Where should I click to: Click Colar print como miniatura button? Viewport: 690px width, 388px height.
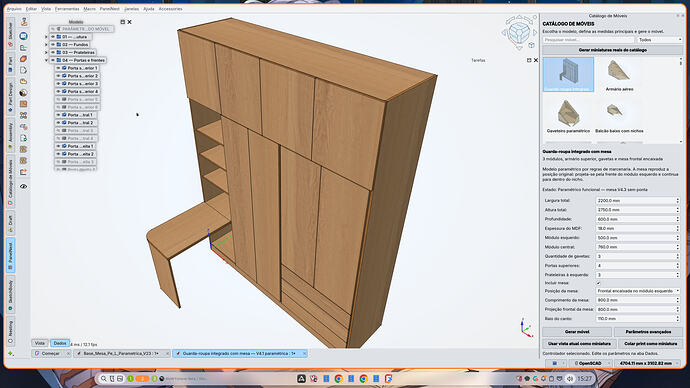(x=650, y=344)
